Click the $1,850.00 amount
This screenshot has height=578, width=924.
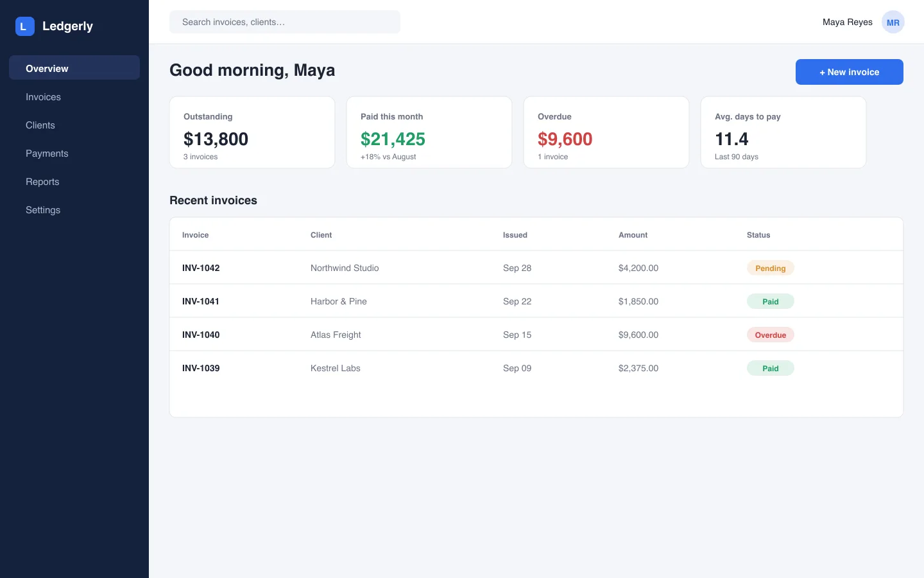coord(638,301)
